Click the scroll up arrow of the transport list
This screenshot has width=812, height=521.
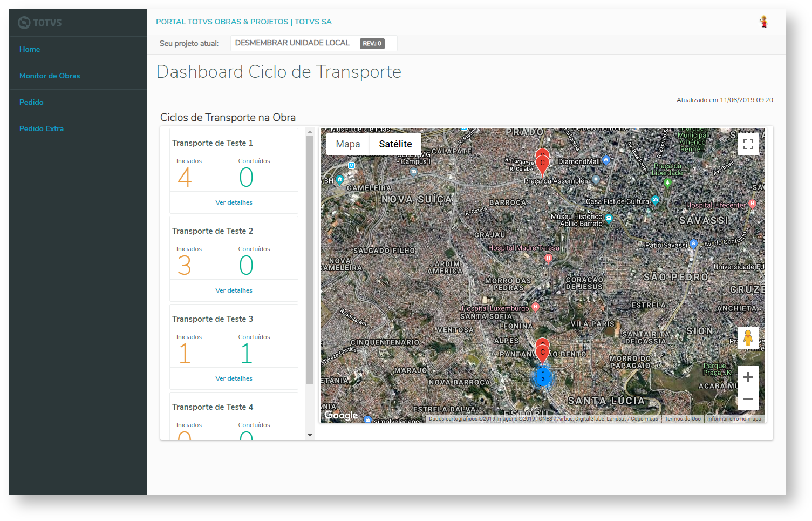(x=310, y=132)
